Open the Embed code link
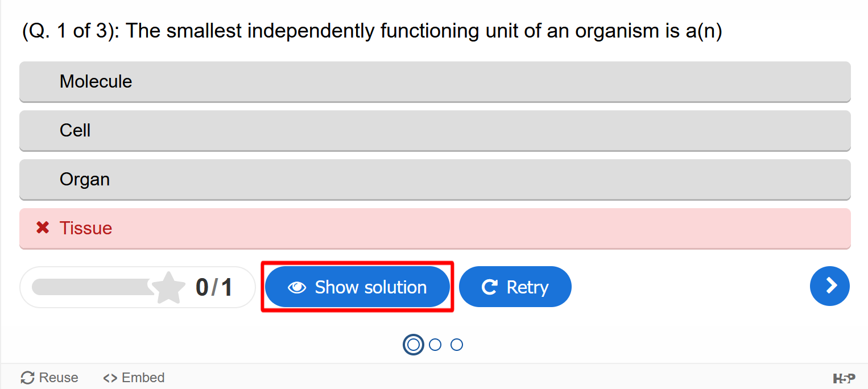 [x=134, y=378]
